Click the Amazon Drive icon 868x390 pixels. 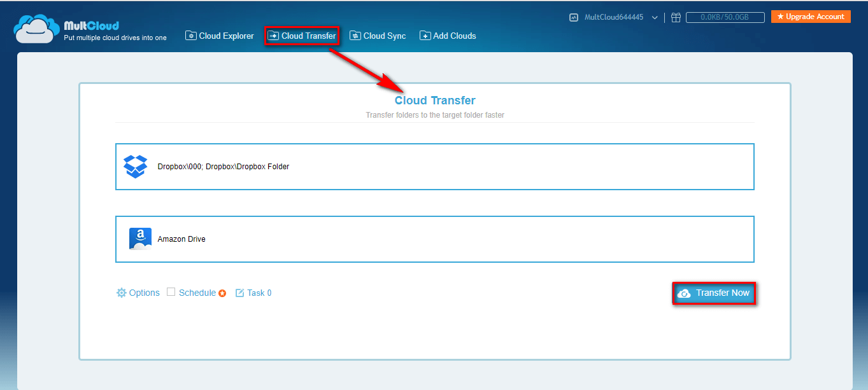[x=140, y=239]
